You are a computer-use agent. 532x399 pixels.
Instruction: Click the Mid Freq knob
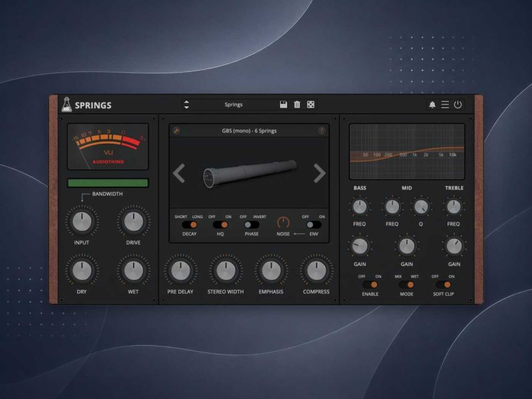(392, 207)
